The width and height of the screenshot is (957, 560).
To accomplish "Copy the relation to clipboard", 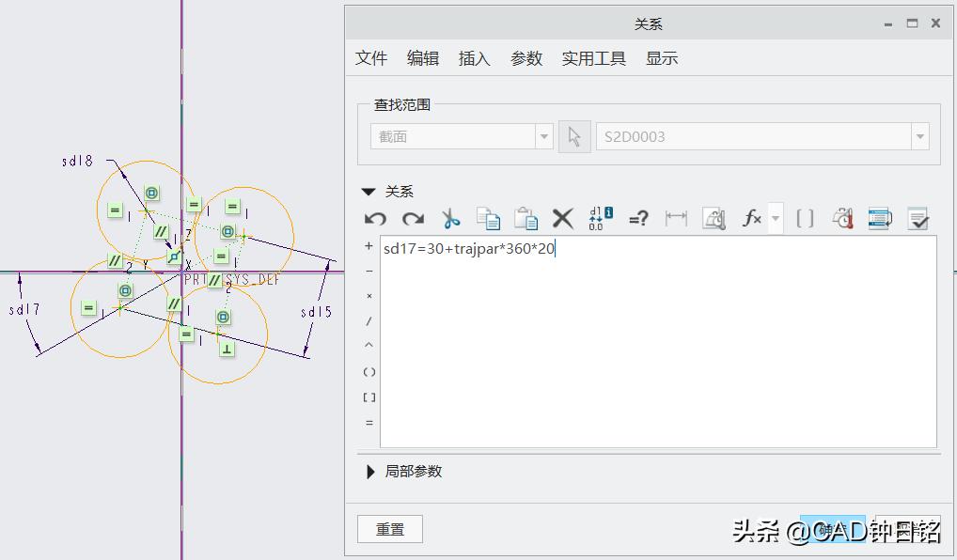I will pos(489,218).
